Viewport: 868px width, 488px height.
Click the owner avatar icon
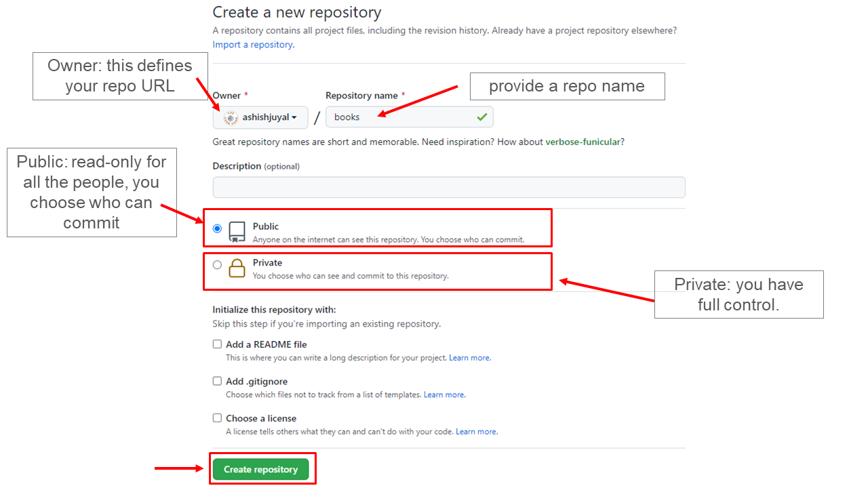231,117
